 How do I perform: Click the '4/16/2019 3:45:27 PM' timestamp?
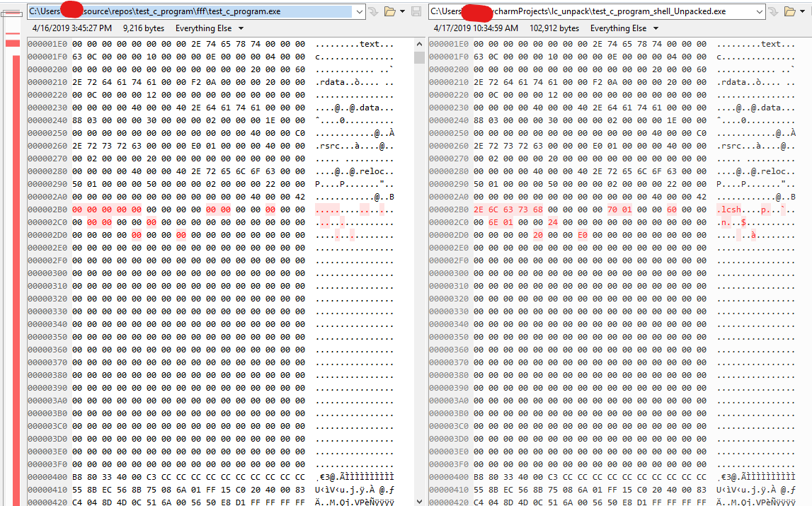click(x=72, y=28)
